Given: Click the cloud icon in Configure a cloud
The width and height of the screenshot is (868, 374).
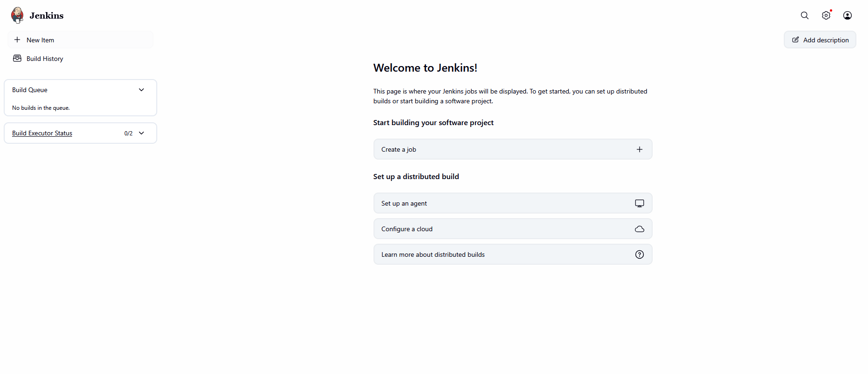Looking at the screenshot, I should tap(640, 229).
